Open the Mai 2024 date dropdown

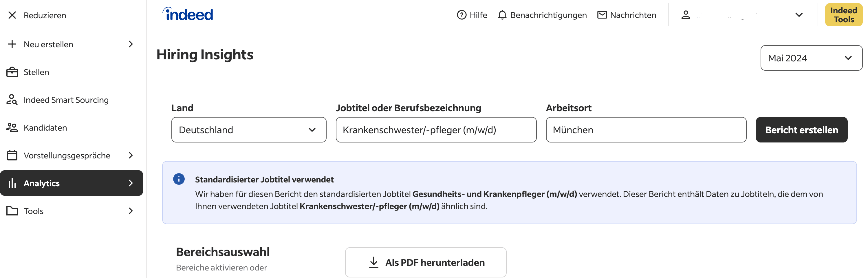811,58
